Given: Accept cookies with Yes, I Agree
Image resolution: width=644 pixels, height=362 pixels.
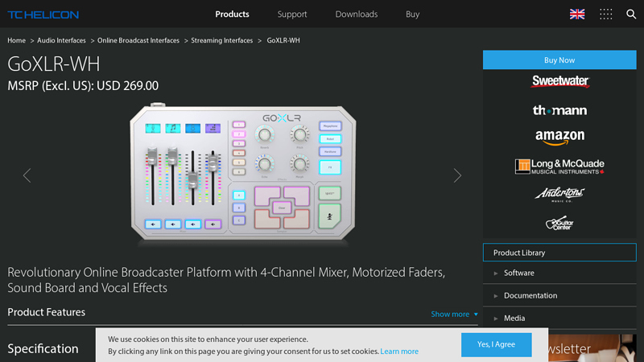Looking at the screenshot, I should tap(496, 344).
